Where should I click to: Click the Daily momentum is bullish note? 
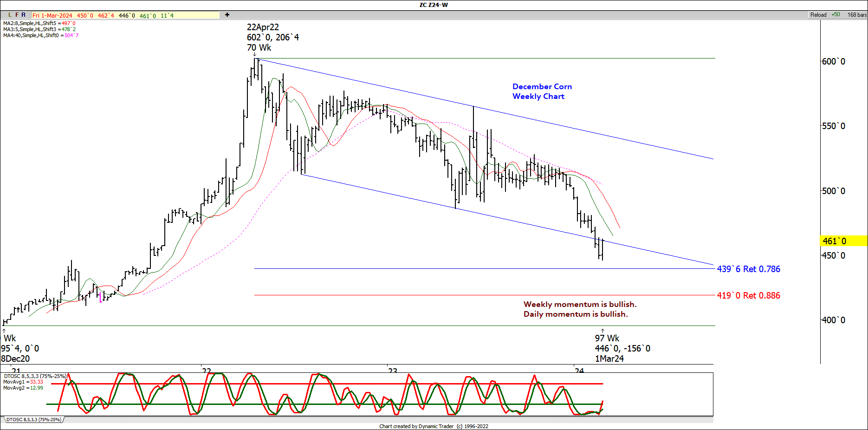pyautogui.click(x=576, y=314)
